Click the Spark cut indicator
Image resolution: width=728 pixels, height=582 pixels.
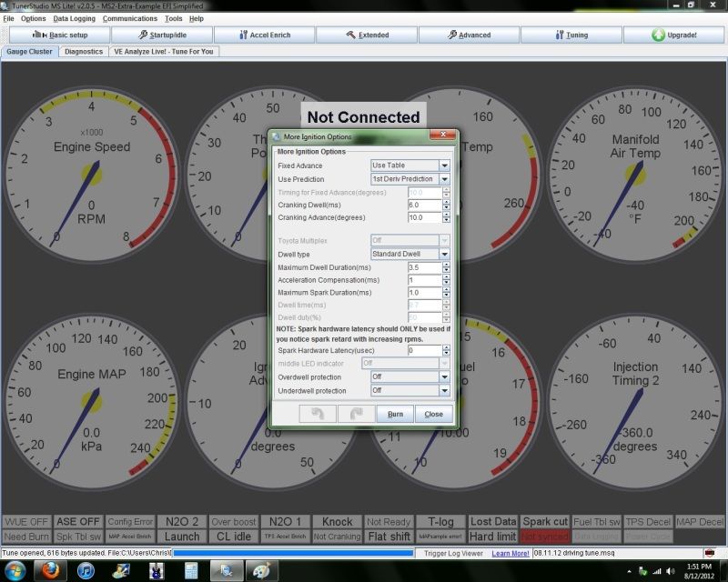[x=545, y=522]
